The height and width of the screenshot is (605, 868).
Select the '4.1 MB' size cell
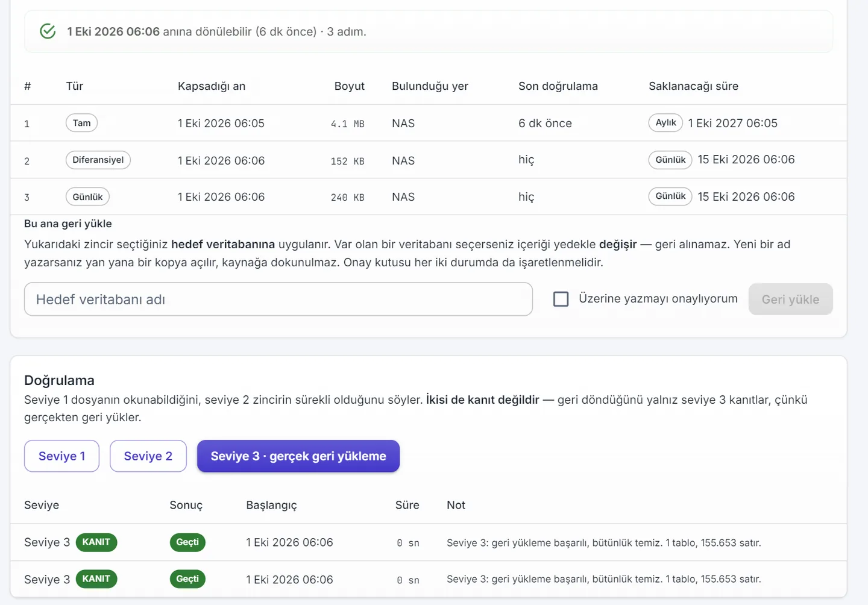(x=347, y=124)
